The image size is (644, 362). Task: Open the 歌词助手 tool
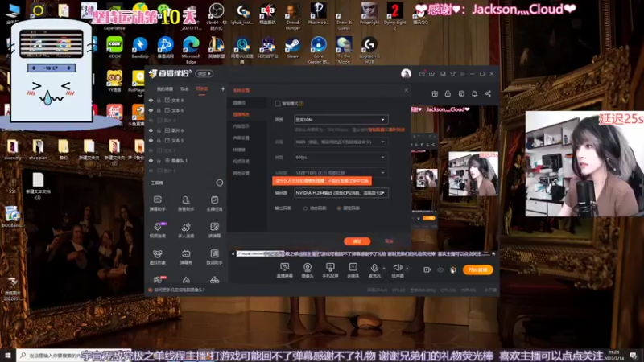[x=214, y=257]
